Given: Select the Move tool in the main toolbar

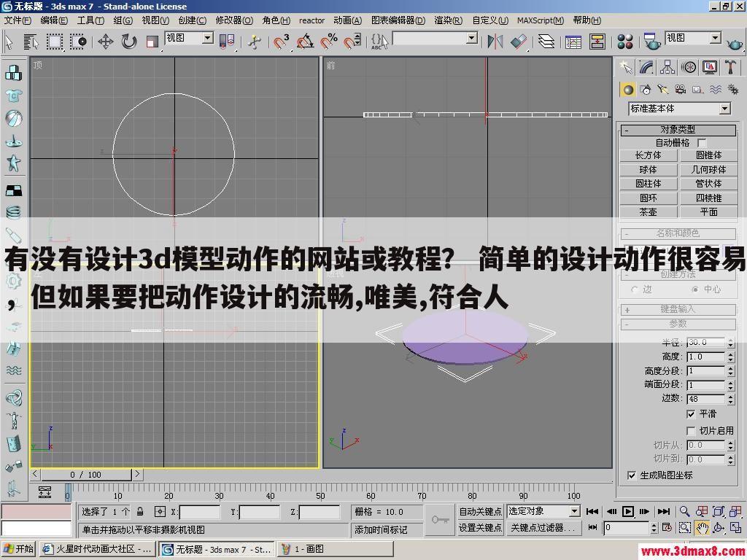Looking at the screenshot, I should pos(105,42).
